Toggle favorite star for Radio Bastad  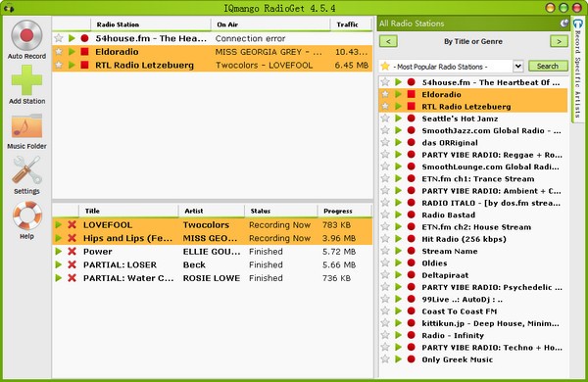coord(385,215)
